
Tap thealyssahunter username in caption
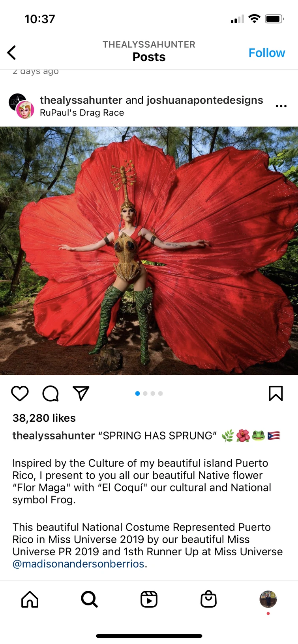[x=54, y=436]
